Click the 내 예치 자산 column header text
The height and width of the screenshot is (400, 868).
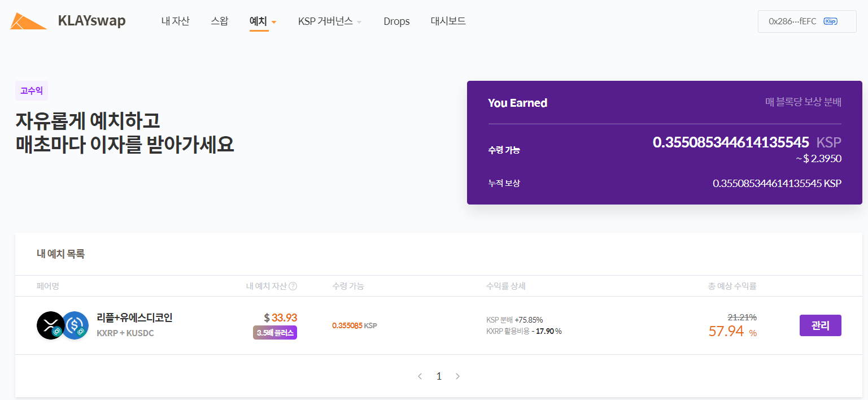point(267,286)
